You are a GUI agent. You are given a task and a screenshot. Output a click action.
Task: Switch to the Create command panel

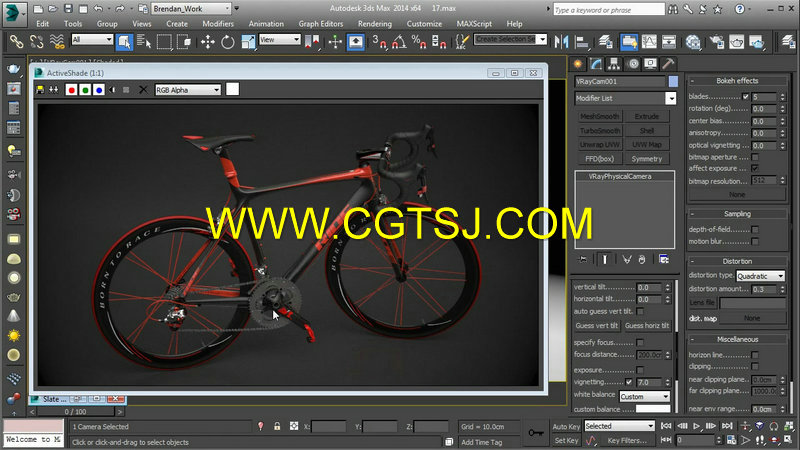tap(578, 64)
